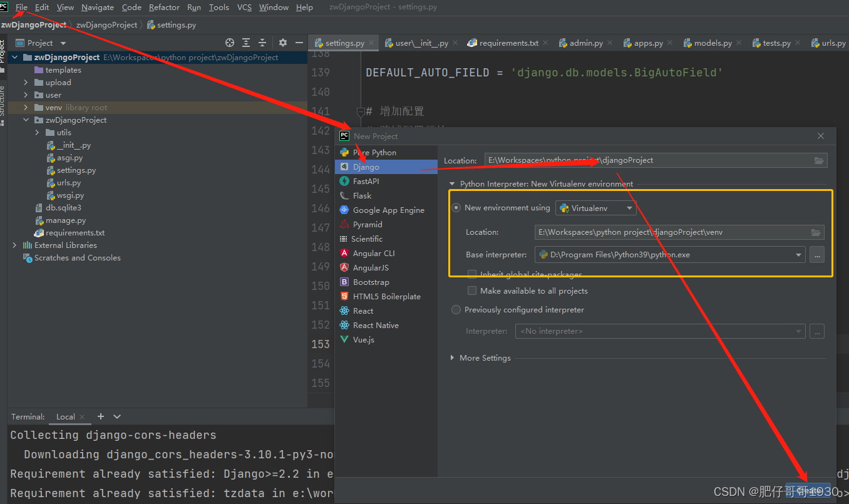The image size is (849, 504).
Task: Open the Project view dropdown
Action: pyautogui.click(x=63, y=43)
